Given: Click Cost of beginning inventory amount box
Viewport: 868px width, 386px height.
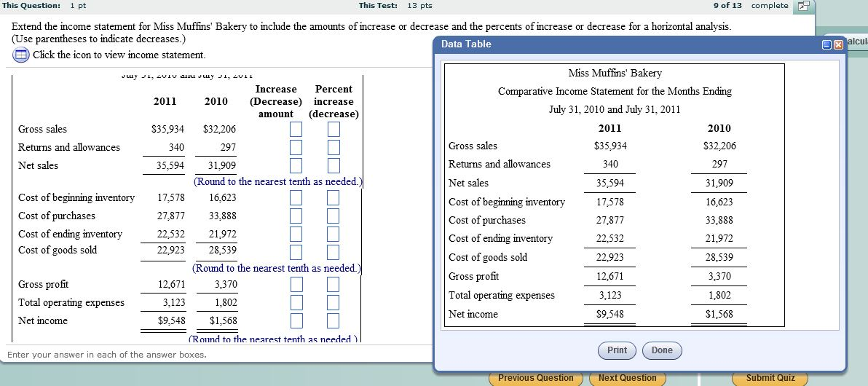Looking at the screenshot, I should 296,197.
